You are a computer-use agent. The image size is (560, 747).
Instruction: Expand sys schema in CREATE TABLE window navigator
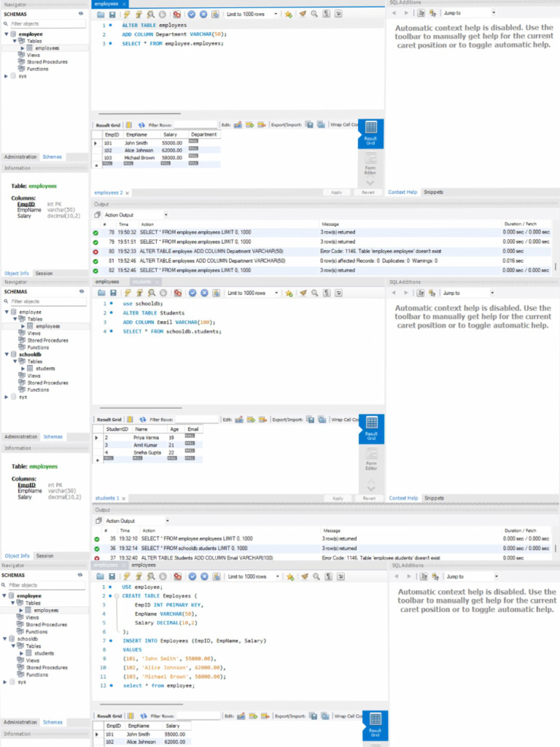(5, 682)
